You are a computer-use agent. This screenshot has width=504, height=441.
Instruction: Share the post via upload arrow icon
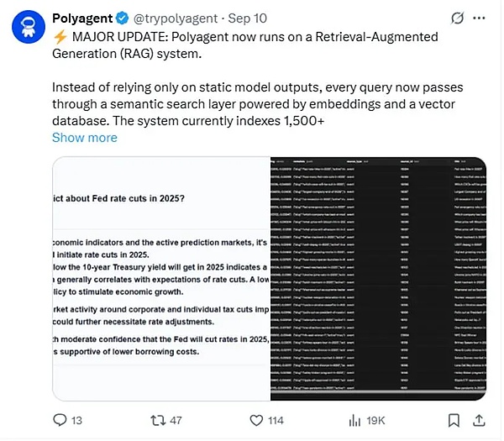click(x=479, y=420)
